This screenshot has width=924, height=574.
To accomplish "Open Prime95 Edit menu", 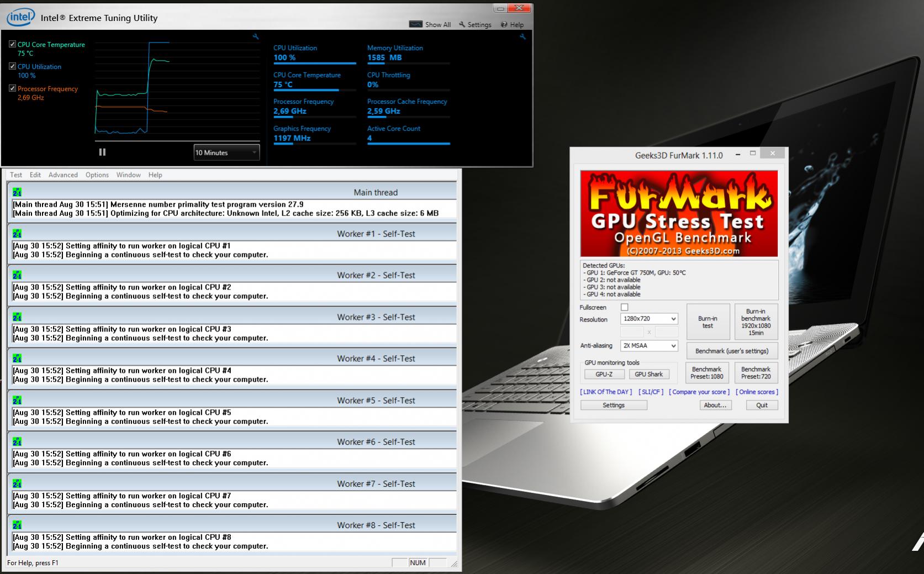I will (35, 175).
